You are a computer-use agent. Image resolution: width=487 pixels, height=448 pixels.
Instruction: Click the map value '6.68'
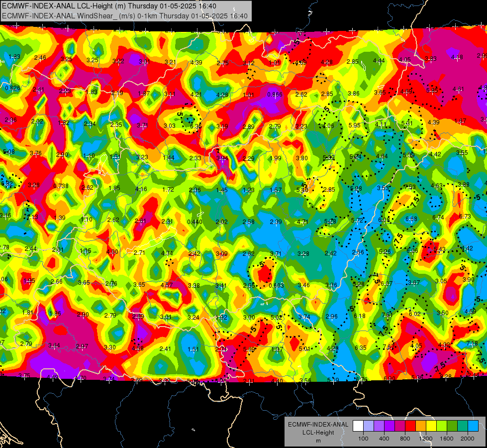[x=411, y=219]
